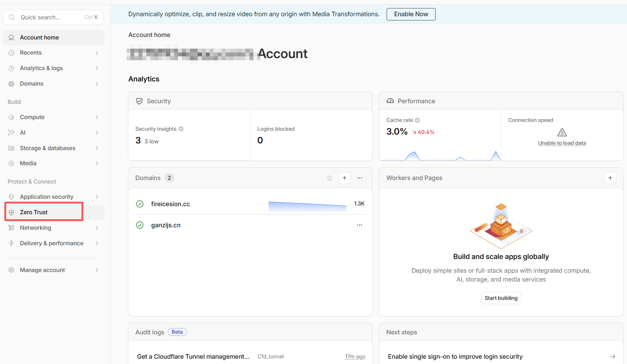Select Networking in the sidebar
Viewport: 627px width, 364px height.
(x=53, y=228)
